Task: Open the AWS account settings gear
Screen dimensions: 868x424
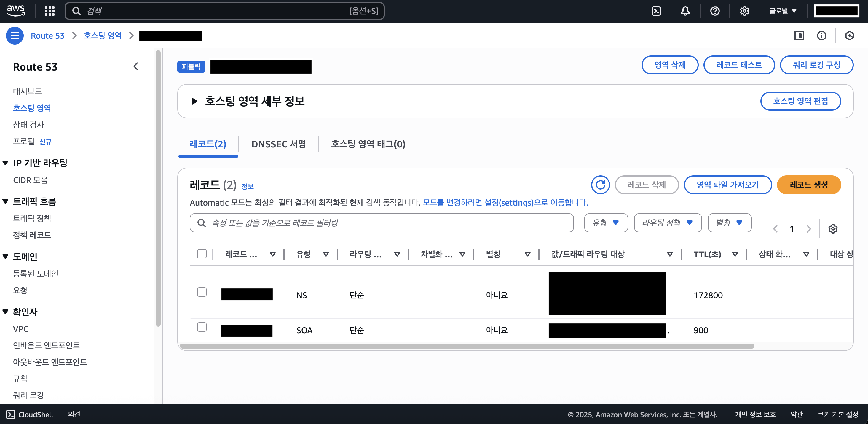Action: pyautogui.click(x=745, y=11)
